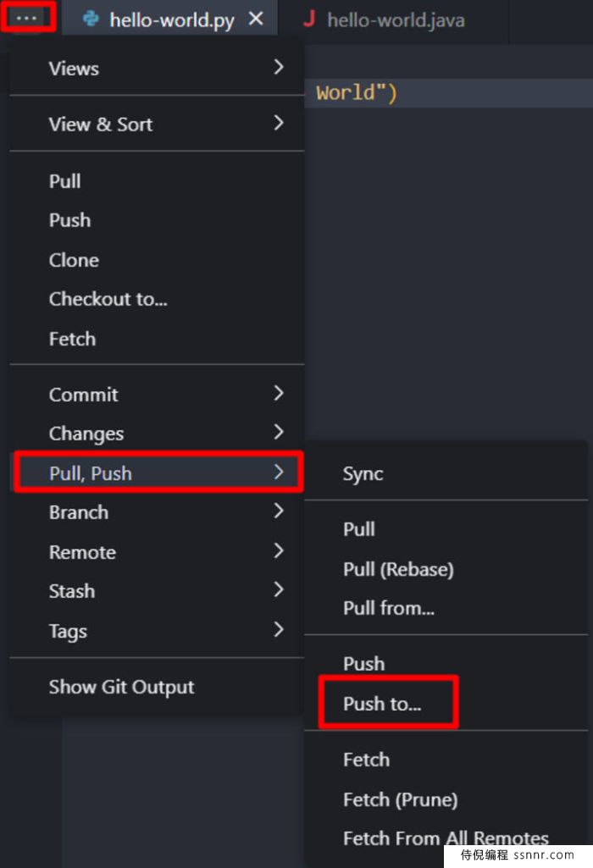Screen dimensions: 593x868
Task: Open the Remote submenu
Action: [158, 551]
